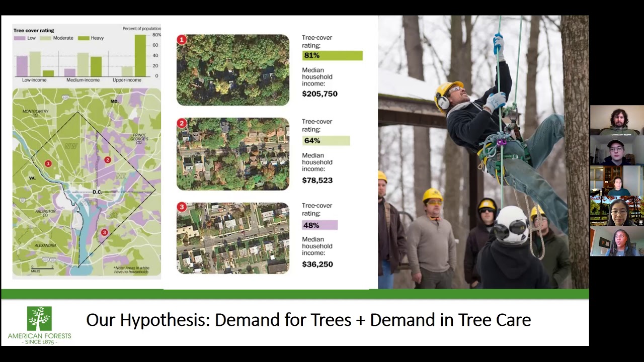The height and width of the screenshot is (362, 644).
Task: Click the "Low-income" chart label
Action: (34, 80)
